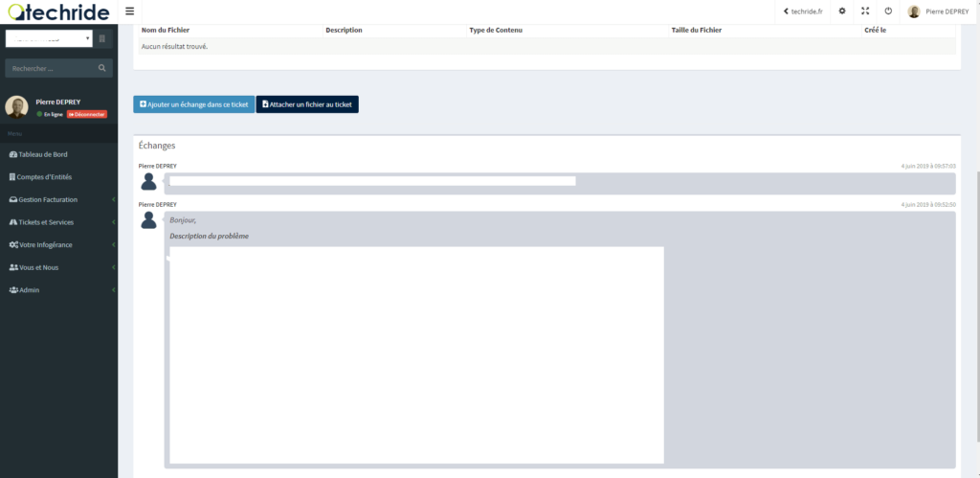The width and height of the screenshot is (980, 478).
Task: Click the Rechercher search field
Action: tap(50, 69)
